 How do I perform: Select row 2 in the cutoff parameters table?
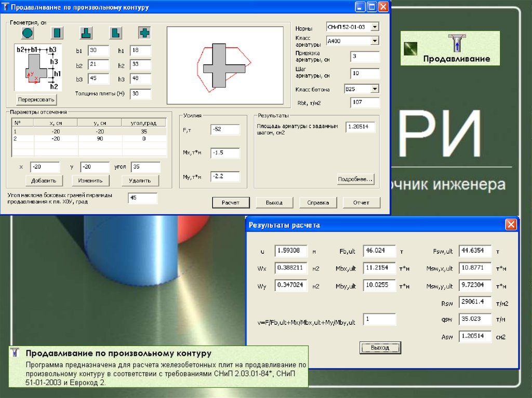(88, 139)
